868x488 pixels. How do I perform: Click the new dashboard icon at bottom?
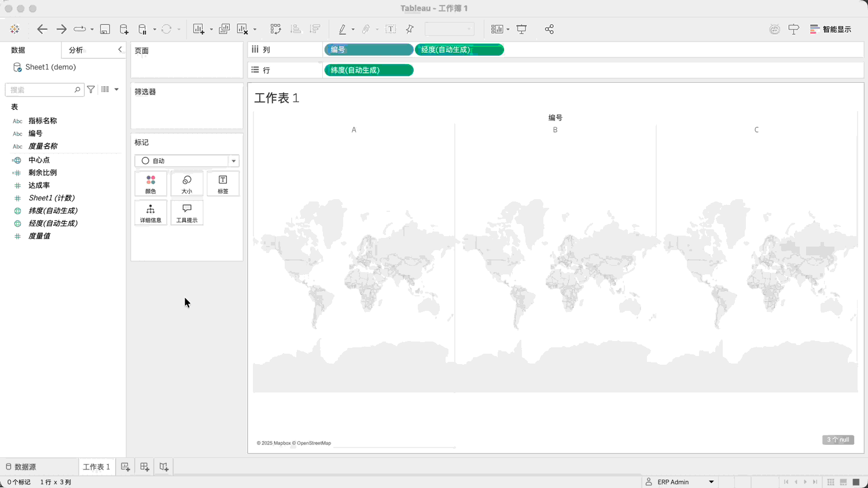145,467
